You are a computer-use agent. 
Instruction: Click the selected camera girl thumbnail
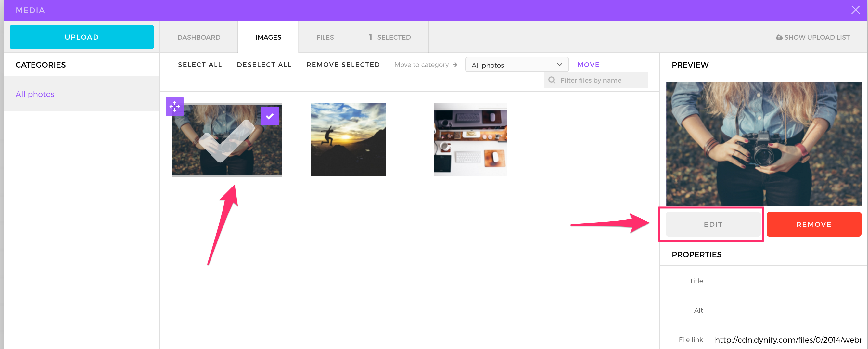click(226, 140)
